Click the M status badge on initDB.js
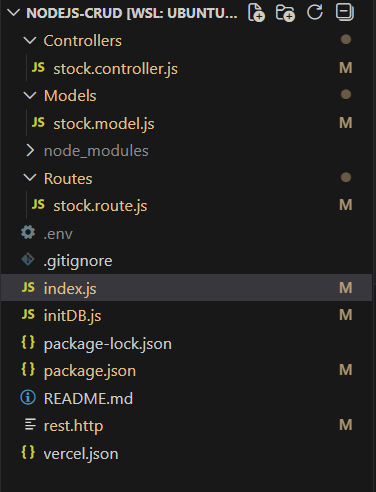Screen dimensions: 376x492 [x=346, y=315]
